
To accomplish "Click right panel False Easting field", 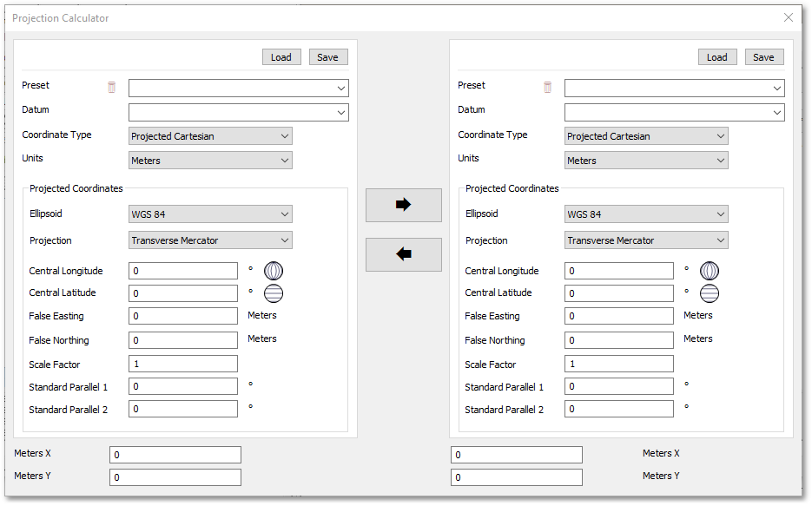I will (619, 316).
